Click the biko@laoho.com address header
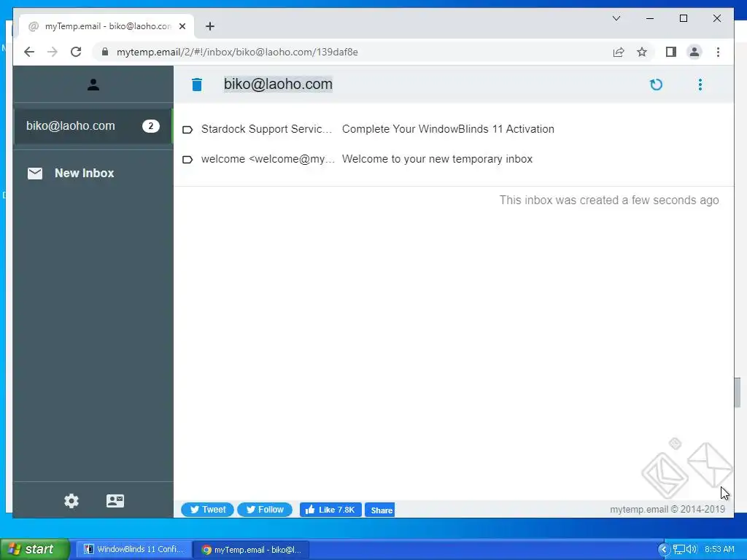Image resolution: width=747 pixels, height=560 pixels. [x=278, y=85]
